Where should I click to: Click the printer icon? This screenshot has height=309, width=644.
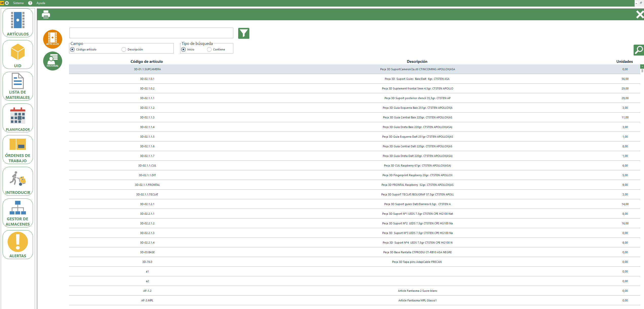pyautogui.click(x=46, y=14)
